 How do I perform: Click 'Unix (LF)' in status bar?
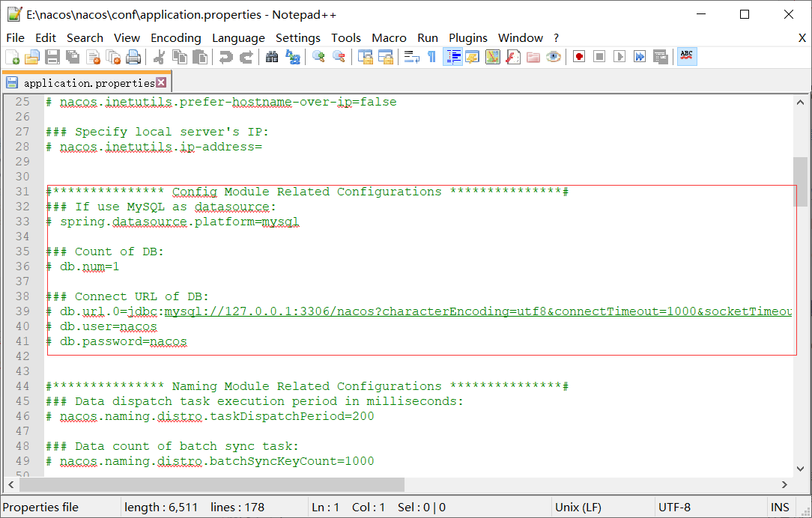pyautogui.click(x=578, y=507)
